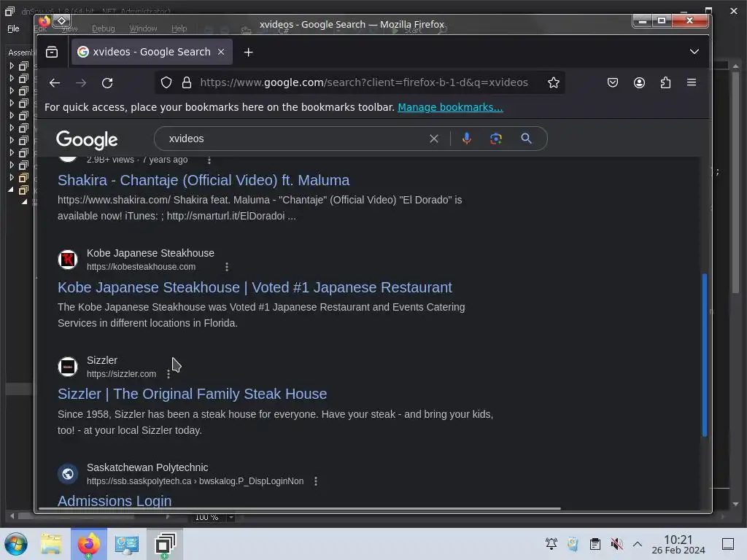Open the Help menu in dnSpy

[179, 28]
